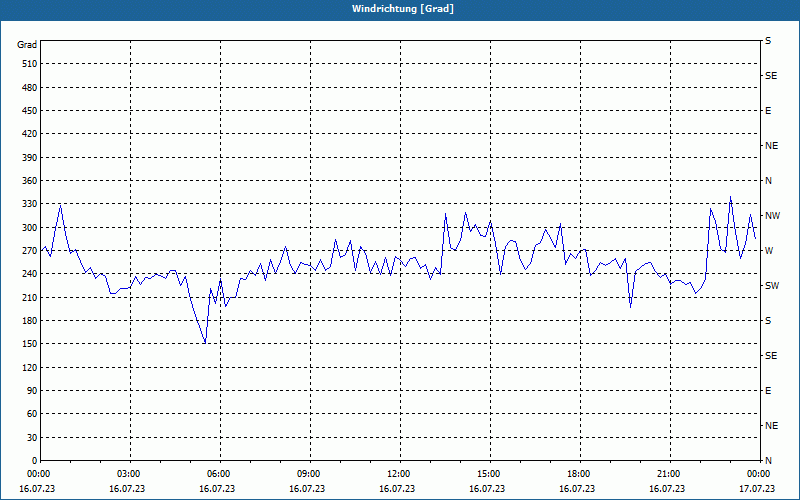Select the 17.07.23 date label
Screen dimensions: 800x500
pyautogui.click(x=757, y=489)
